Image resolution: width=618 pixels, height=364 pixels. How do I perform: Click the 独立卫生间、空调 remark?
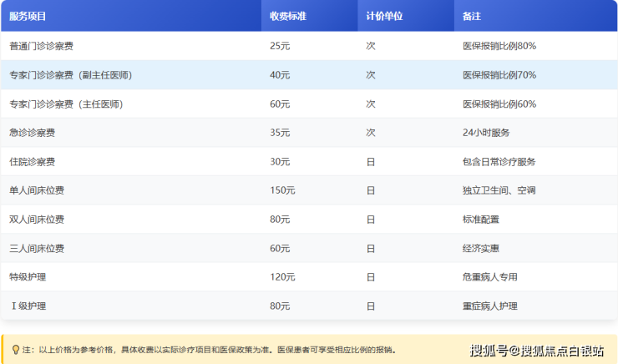499,190
